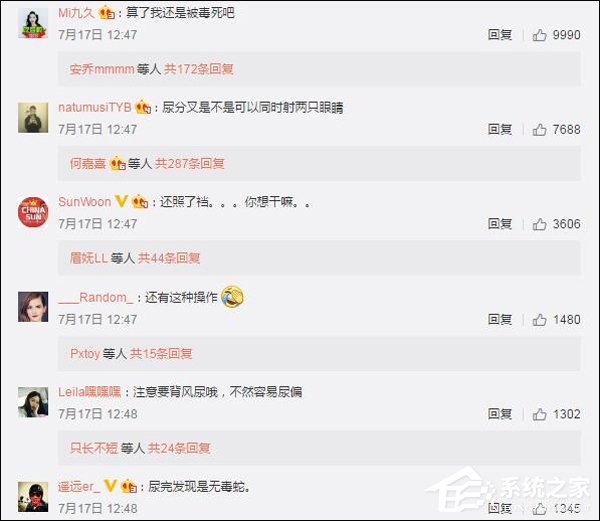Reply to Mi九久's comment via 回复

[x=500, y=35]
